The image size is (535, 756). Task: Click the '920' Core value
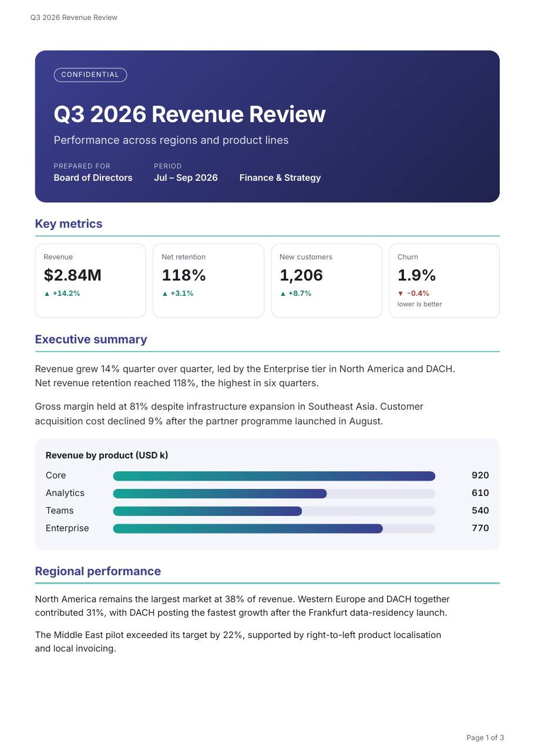pos(480,475)
